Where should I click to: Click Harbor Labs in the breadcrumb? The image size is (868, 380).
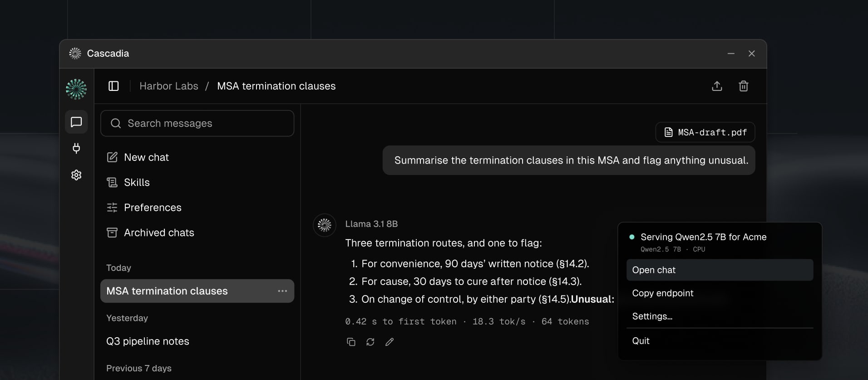(x=169, y=86)
